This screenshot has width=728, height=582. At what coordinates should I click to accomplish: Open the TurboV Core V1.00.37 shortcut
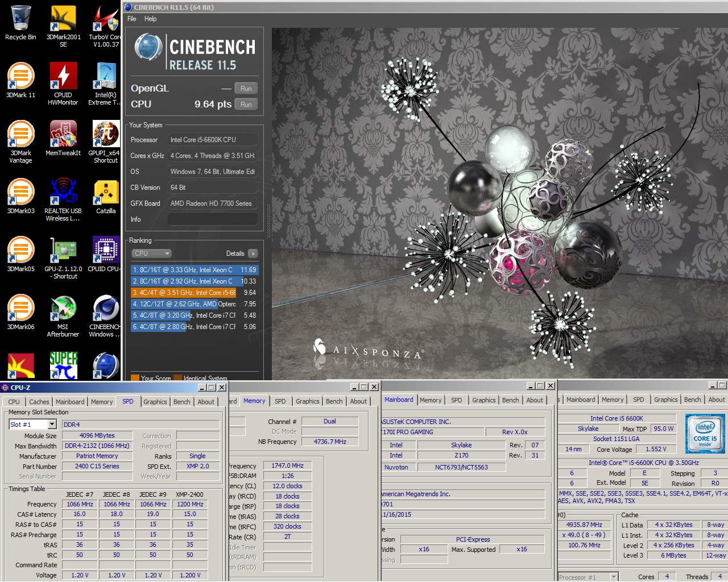pos(105,27)
